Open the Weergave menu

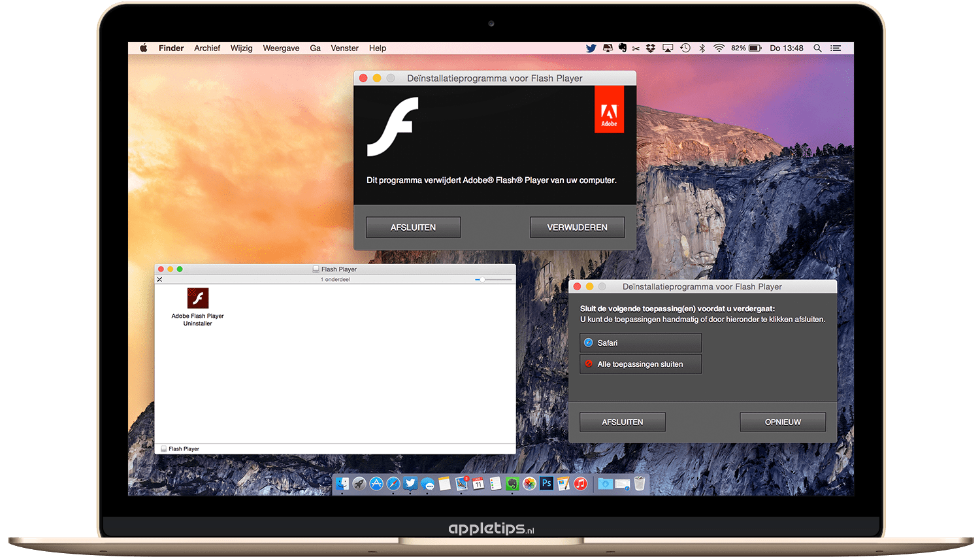[281, 48]
